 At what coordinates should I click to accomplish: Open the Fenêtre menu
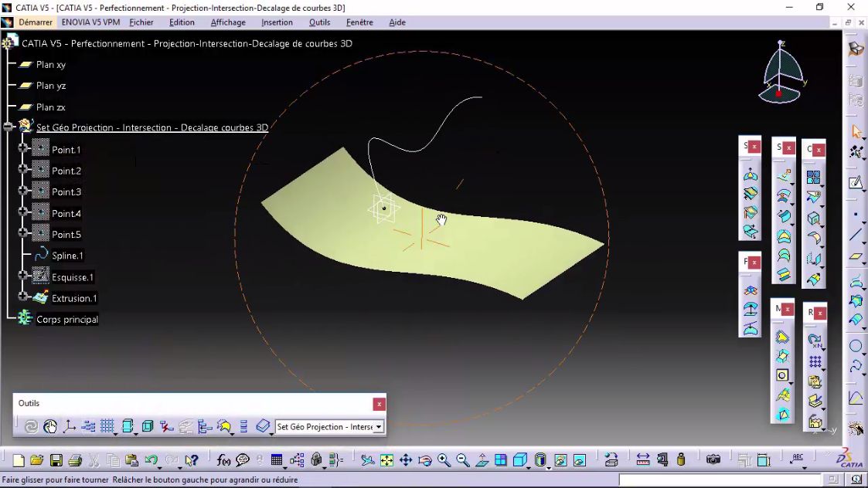pyautogui.click(x=359, y=22)
